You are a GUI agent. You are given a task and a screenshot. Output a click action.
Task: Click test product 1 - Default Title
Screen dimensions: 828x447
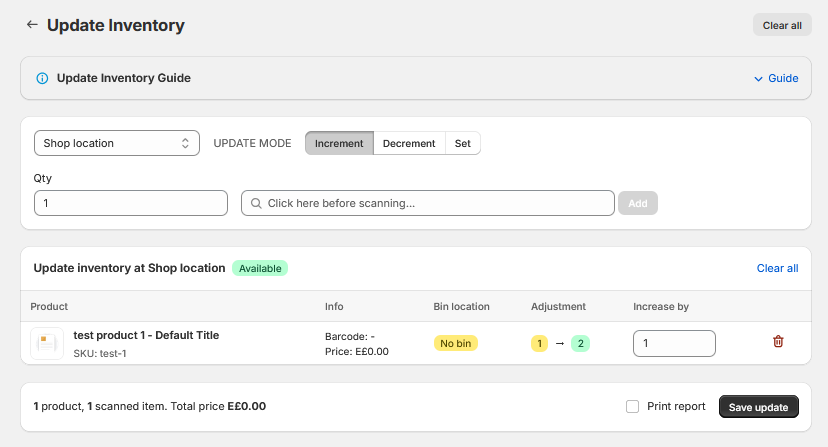146,335
